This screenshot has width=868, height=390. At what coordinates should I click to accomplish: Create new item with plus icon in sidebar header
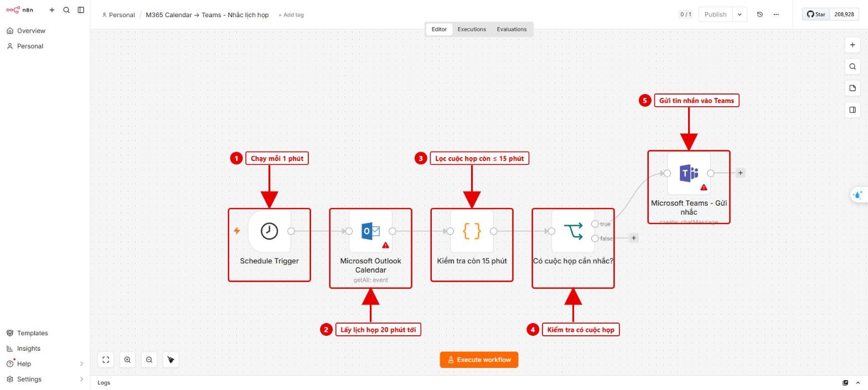52,10
